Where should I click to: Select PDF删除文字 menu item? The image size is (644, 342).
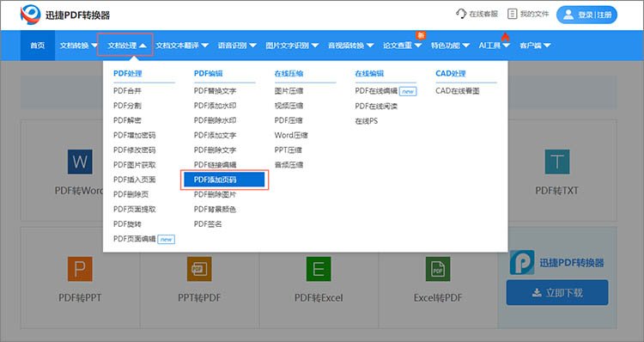(x=215, y=150)
